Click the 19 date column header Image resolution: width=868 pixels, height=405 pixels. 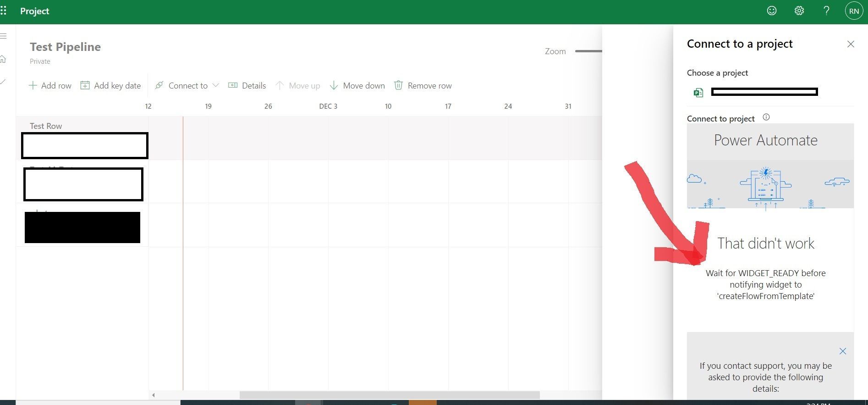point(208,106)
